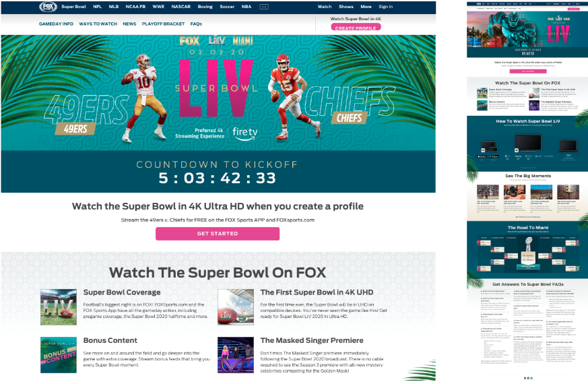Jump to WAYS TO WATCH section
The image size is (588, 384).
[98, 24]
